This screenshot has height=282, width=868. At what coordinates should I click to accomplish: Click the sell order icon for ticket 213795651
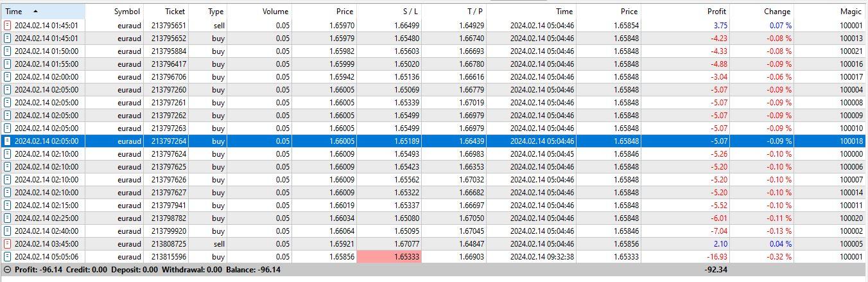[x=8, y=26]
